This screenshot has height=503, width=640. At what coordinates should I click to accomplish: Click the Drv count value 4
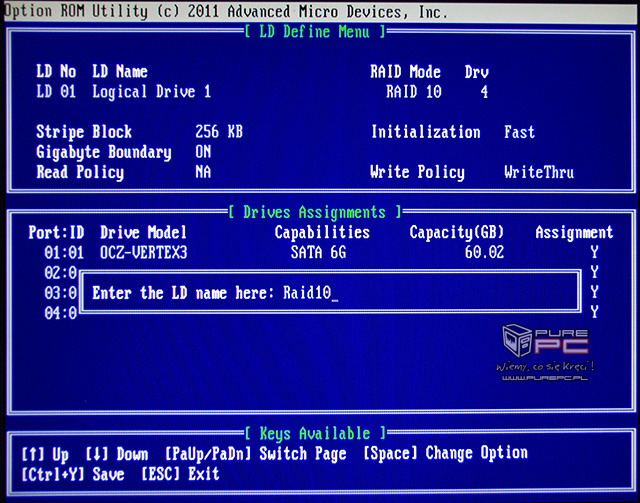coord(484,92)
